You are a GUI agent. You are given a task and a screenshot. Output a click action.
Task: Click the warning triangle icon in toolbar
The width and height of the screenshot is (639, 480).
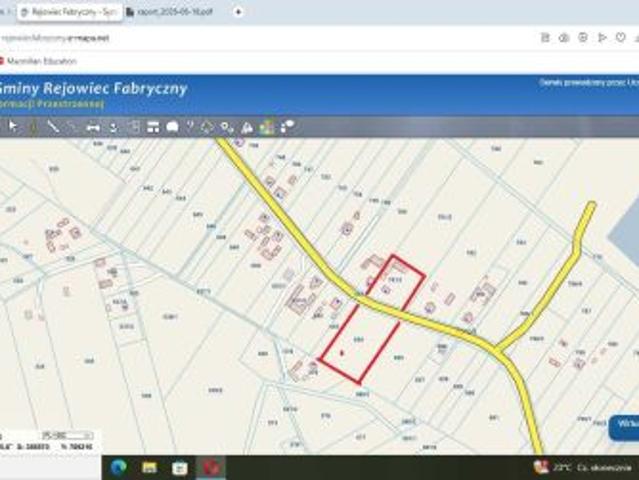pos(247,128)
